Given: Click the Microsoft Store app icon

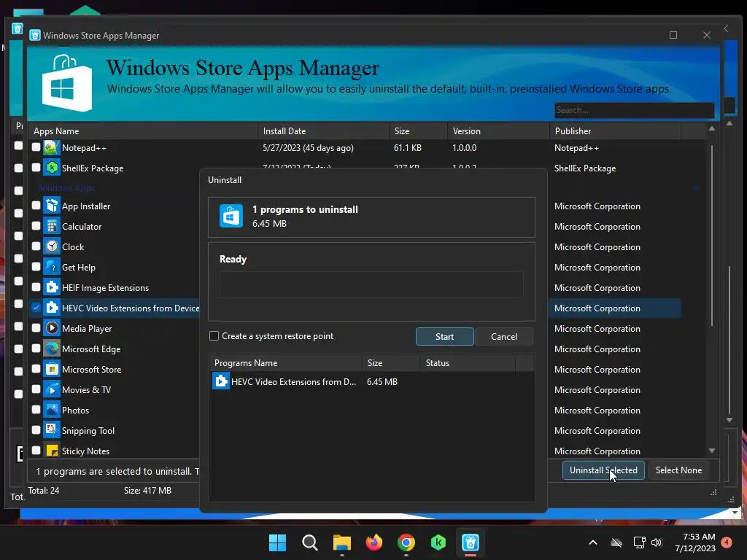Looking at the screenshot, I should pos(52,370).
